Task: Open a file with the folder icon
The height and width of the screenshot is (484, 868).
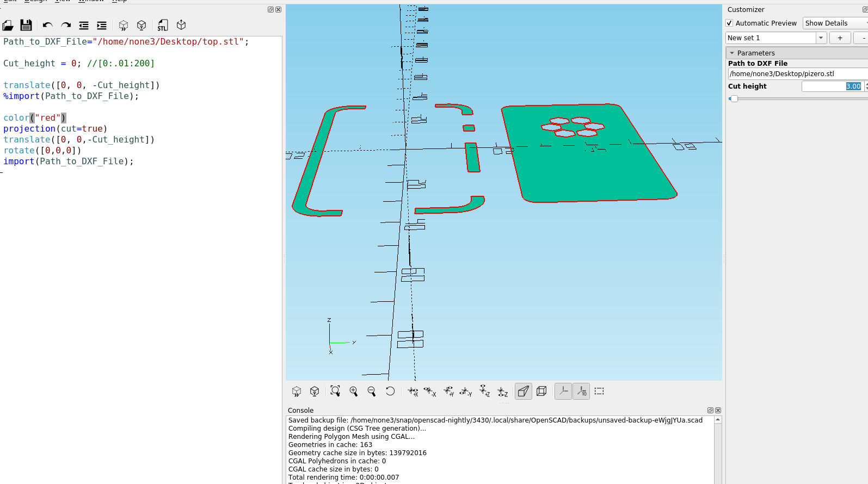Action: coord(8,25)
